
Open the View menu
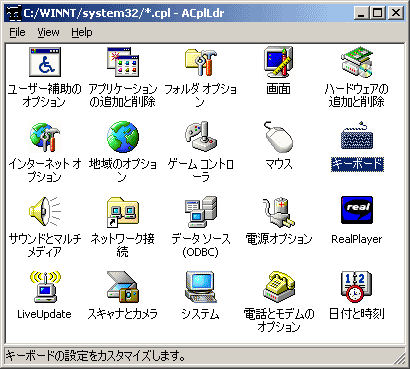[48, 32]
